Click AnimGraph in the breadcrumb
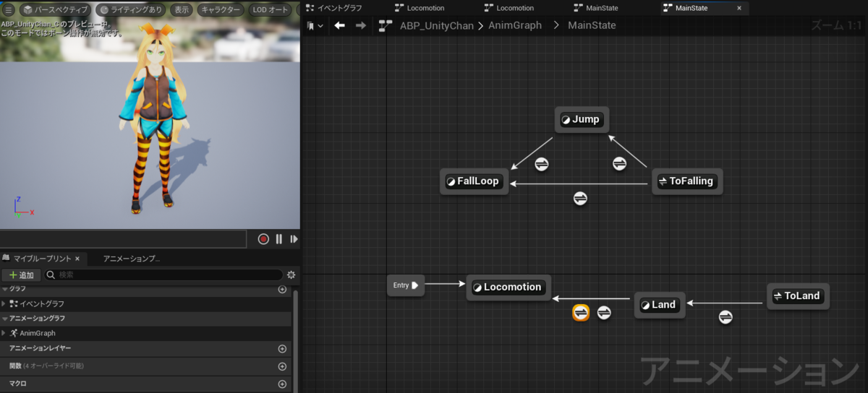Viewport: 868px width, 393px height. point(514,25)
